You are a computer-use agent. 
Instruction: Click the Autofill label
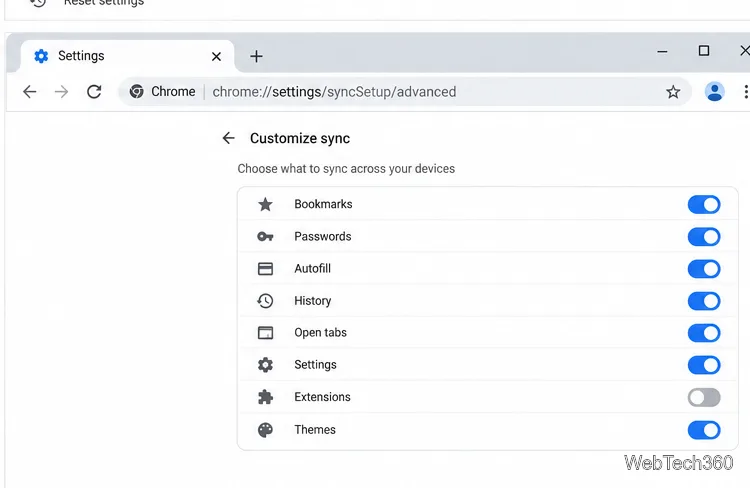pyautogui.click(x=312, y=268)
